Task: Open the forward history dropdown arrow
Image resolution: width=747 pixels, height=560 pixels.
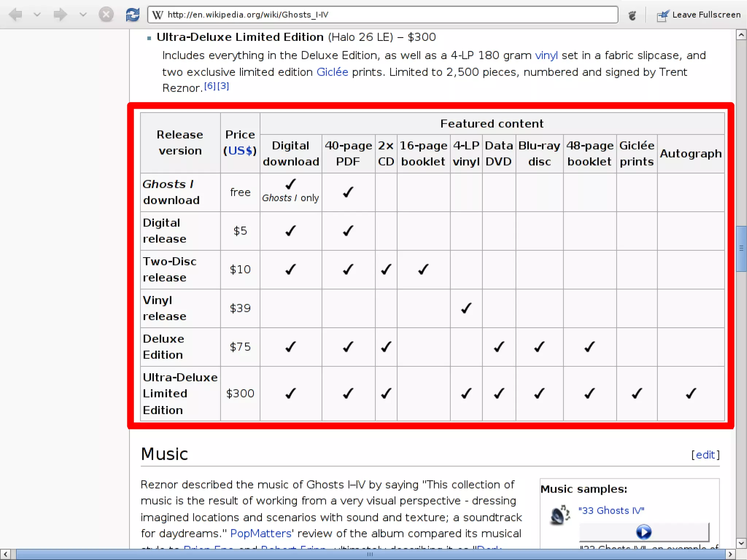Action: (x=83, y=15)
